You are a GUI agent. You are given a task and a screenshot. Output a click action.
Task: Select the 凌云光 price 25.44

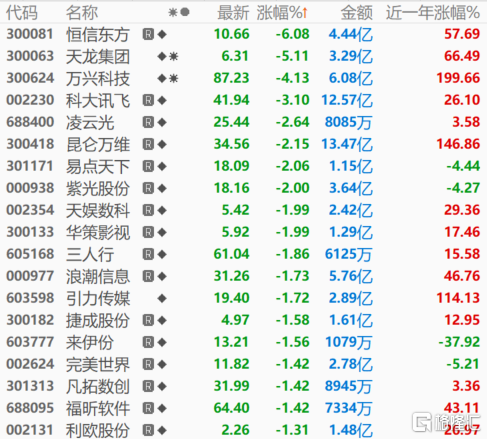(x=231, y=122)
